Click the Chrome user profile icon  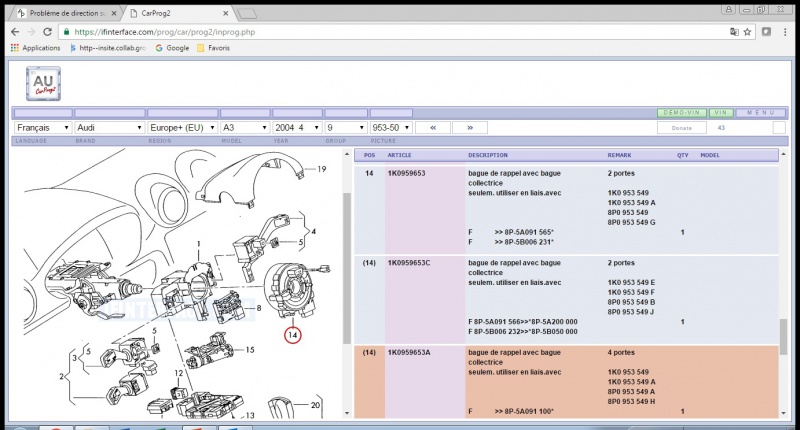pyautogui.click(x=729, y=10)
